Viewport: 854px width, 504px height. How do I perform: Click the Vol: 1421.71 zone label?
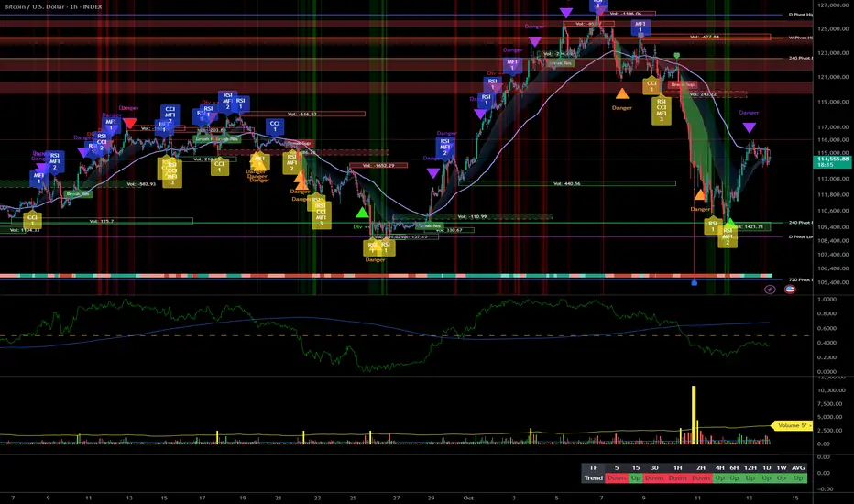(x=750, y=226)
